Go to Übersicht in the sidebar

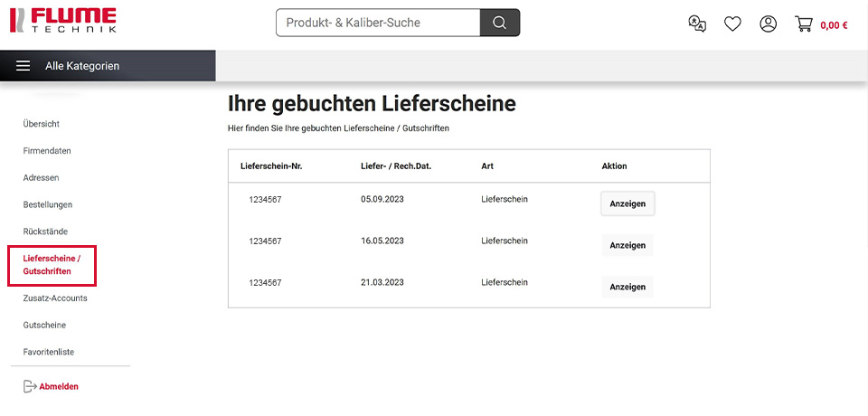point(42,124)
